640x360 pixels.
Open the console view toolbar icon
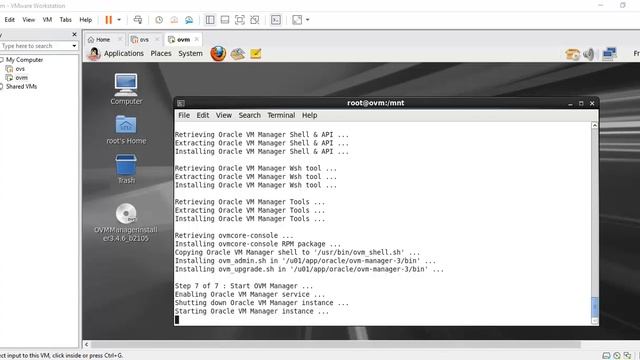pyautogui.click(x=276, y=20)
